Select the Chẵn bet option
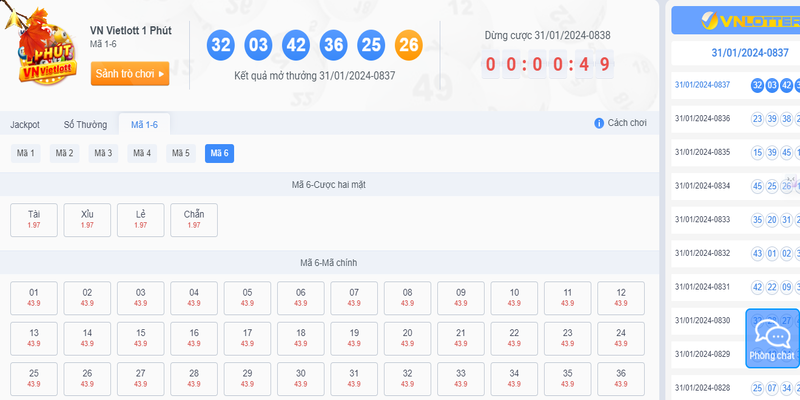This screenshot has height=400, width=800. click(194, 219)
